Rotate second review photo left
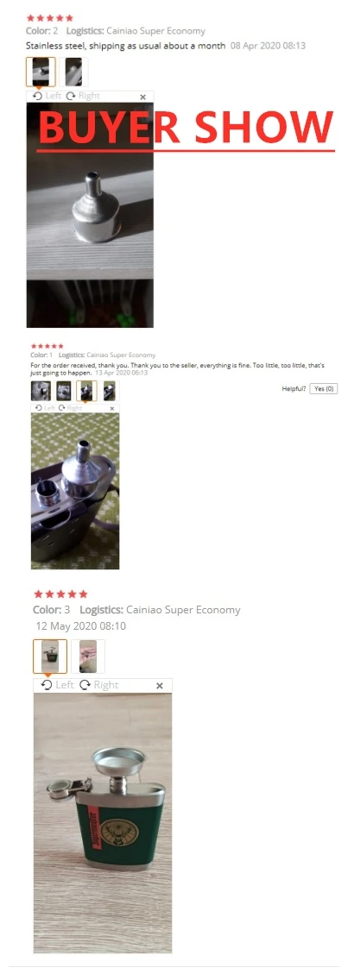 pos(46,407)
